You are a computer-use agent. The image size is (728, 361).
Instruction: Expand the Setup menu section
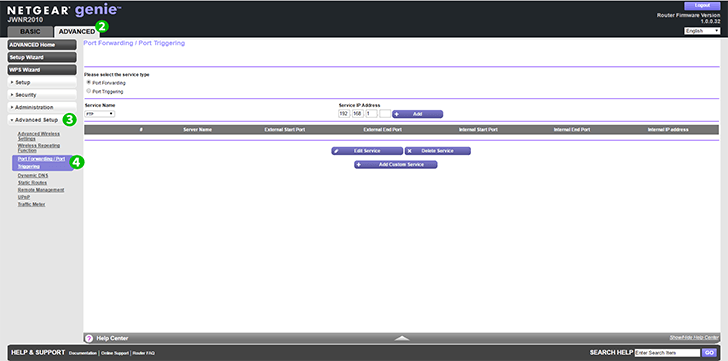42,82
